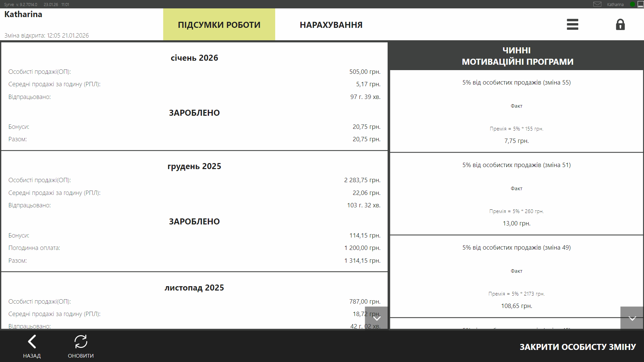Click the листопад 2025 section heading

(194, 288)
